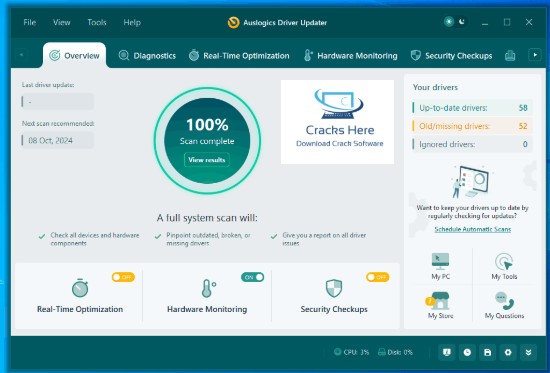Click the clock scheduler icon in bottom bar
Viewport: 550px width, 373px height.
467,352
